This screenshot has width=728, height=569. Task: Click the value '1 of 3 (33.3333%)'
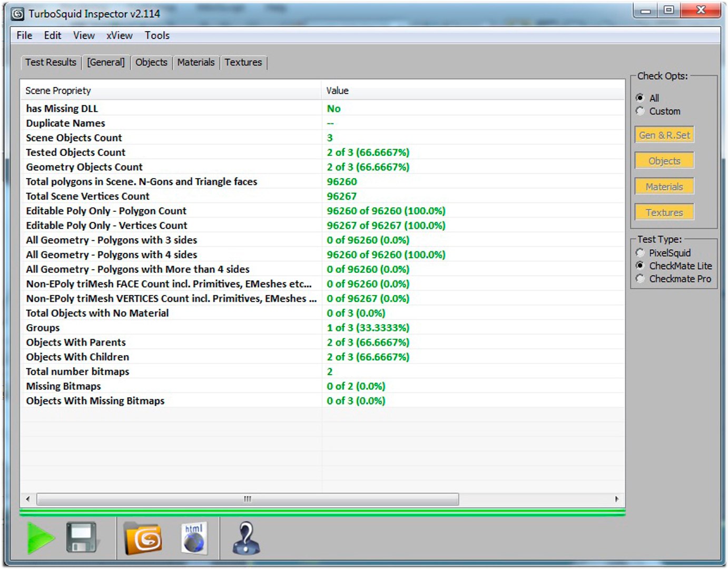[x=368, y=328]
